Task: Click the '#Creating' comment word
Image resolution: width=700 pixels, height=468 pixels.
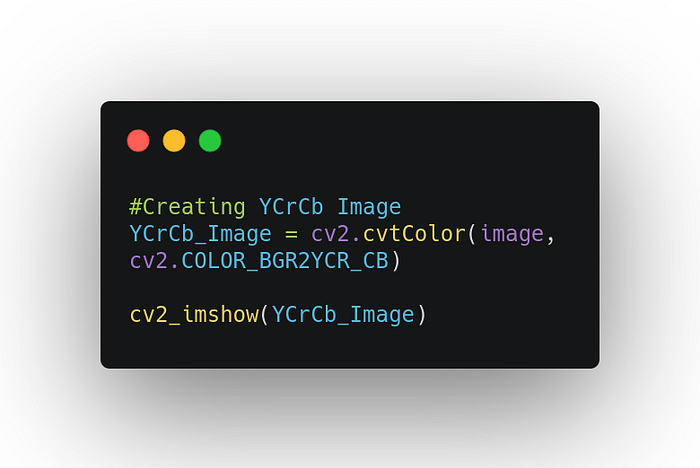Action: [x=188, y=207]
